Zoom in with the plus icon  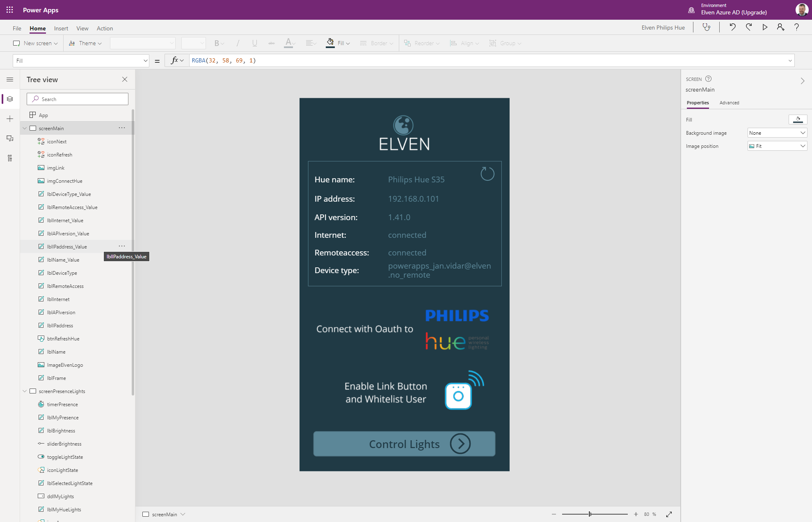click(636, 514)
